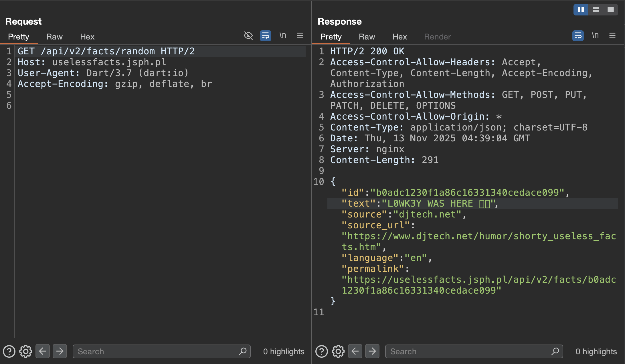Screen dimensions: 625x364
Task: Show non-printable \n characters in Request
Action: (x=283, y=35)
